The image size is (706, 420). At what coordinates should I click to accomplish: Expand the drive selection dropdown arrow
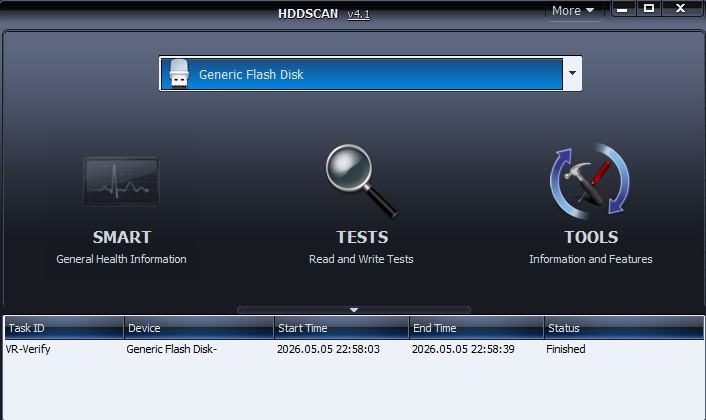coord(572,73)
